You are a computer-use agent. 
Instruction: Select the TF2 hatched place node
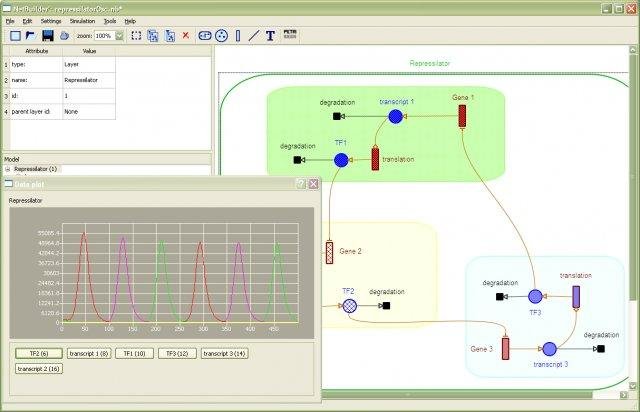click(x=349, y=305)
